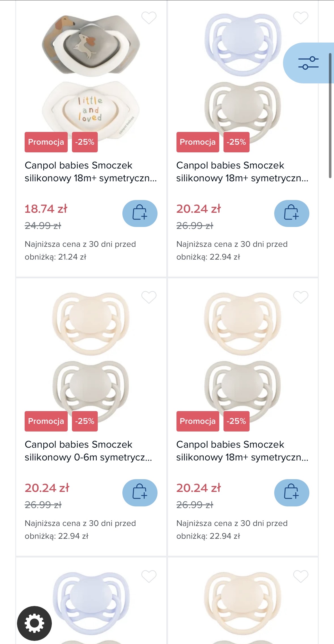Open first Canpol babies 18m+ product title

tap(91, 172)
